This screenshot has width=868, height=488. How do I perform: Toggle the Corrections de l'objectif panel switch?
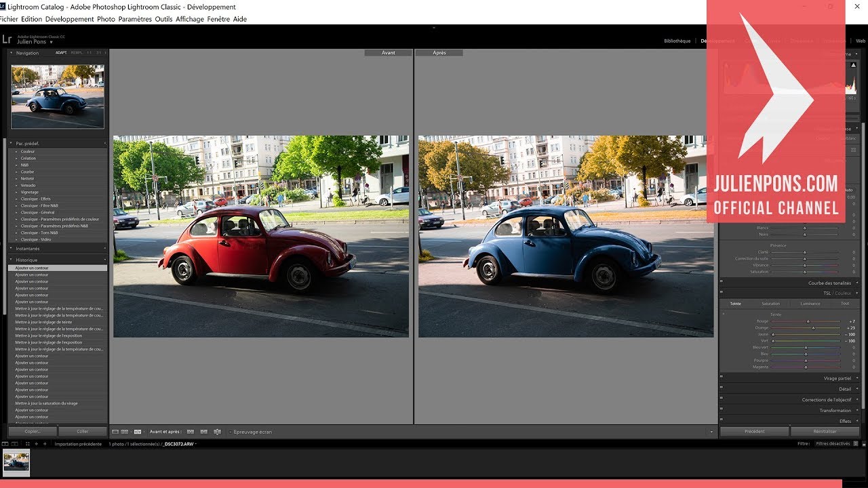click(722, 398)
